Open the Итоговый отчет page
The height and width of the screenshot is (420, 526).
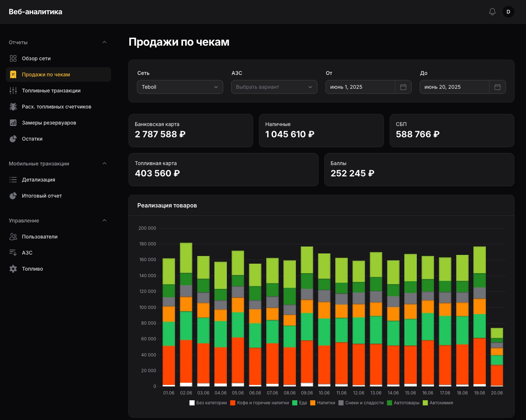pyautogui.click(x=58, y=196)
